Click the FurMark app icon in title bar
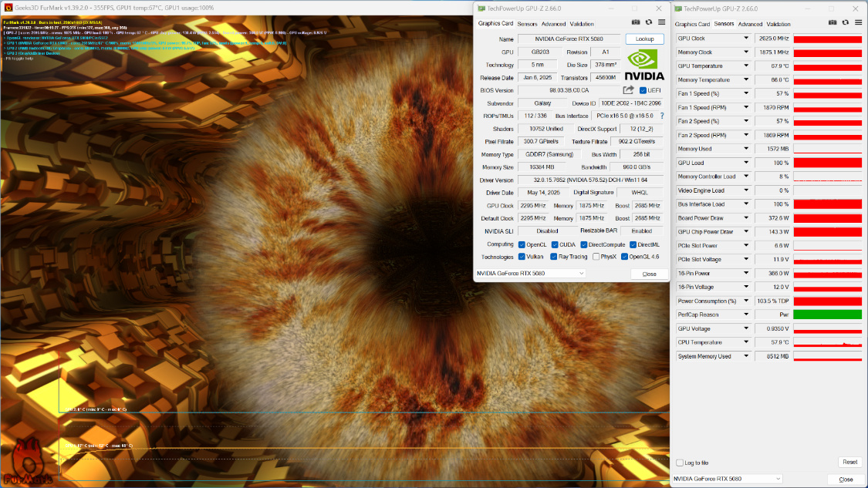This screenshot has width=868, height=488. (8, 8)
